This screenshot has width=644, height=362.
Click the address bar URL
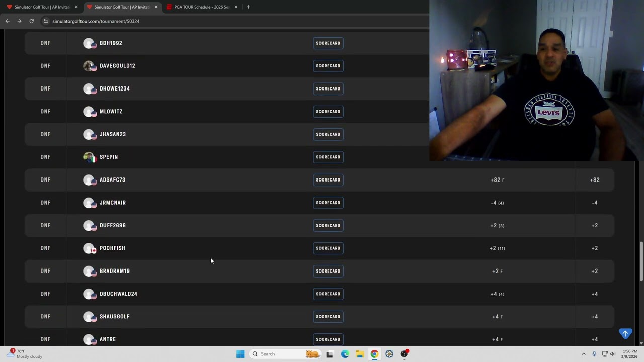point(96,21)
